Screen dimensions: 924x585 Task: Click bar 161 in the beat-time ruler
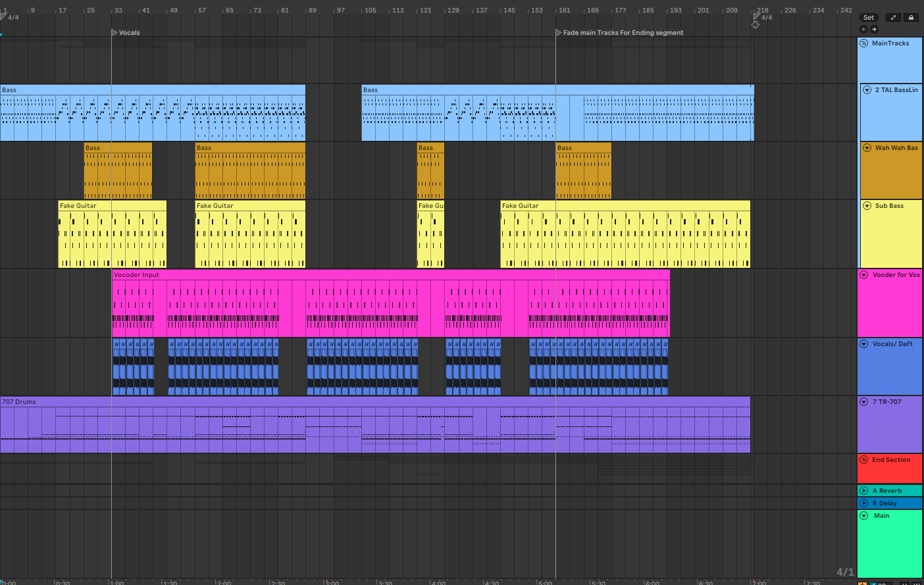565,10
